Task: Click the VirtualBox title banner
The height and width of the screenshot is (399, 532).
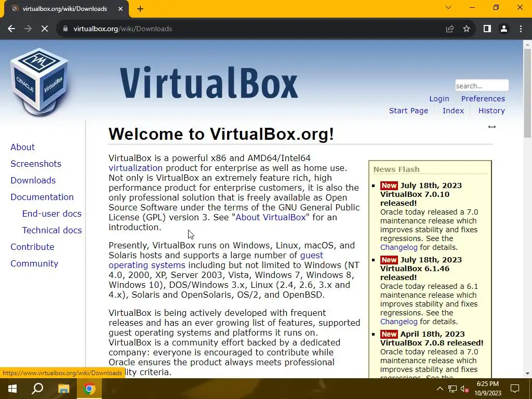Action: (209, 83)
